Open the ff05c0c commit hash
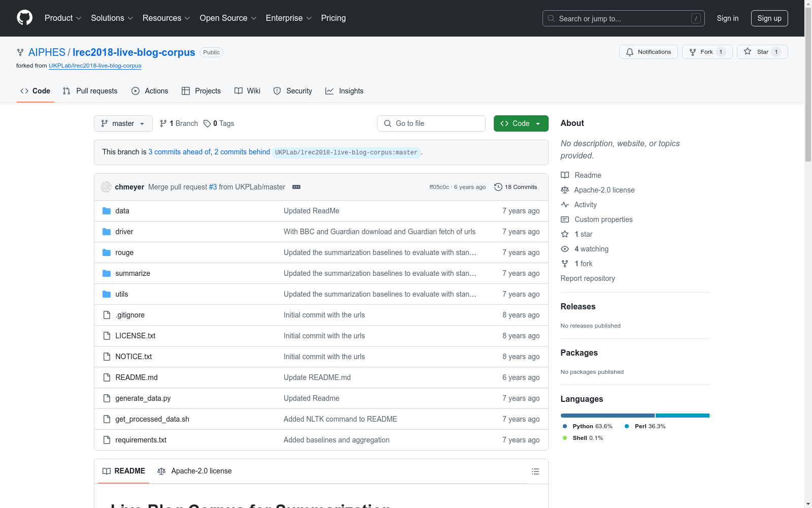Viewport: 812px width, 508px height. [x=439, y=187]
